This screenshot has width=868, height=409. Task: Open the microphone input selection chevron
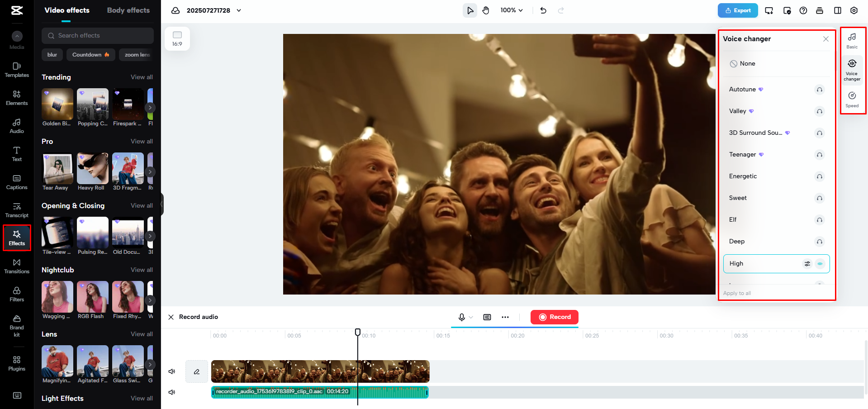(471, 317)
